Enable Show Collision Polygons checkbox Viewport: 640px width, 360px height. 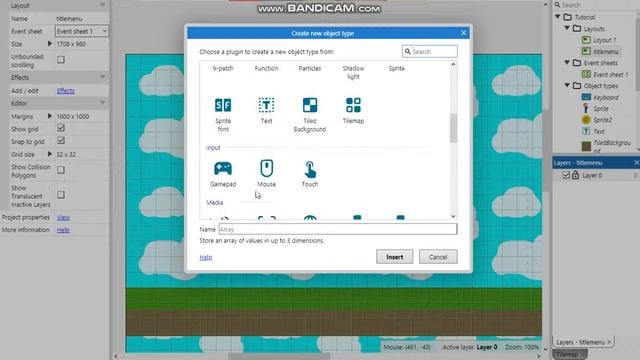click(61, 170)
